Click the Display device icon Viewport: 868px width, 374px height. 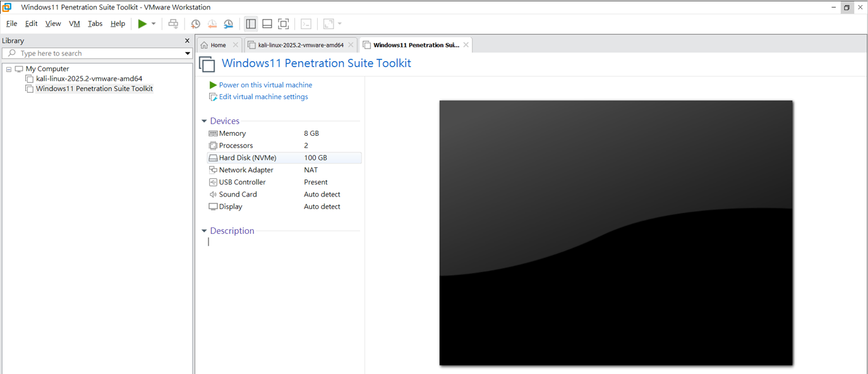(x=213, y=207)
